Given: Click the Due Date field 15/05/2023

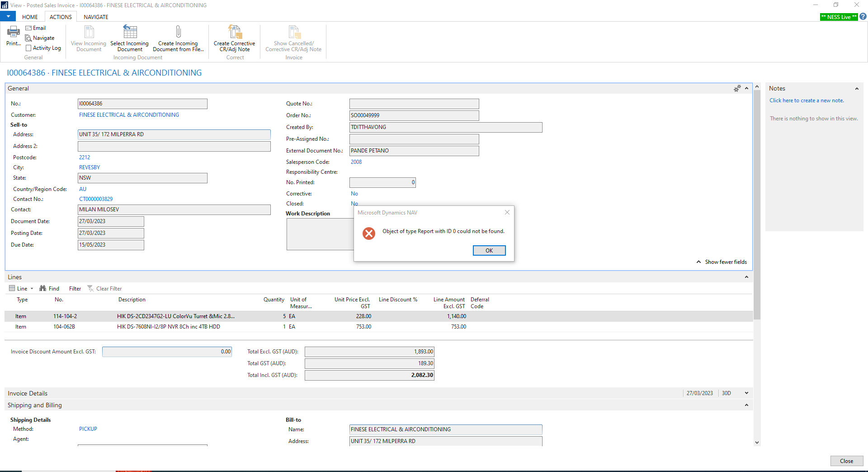Looking at the screenshot, I should click(111, 245).
